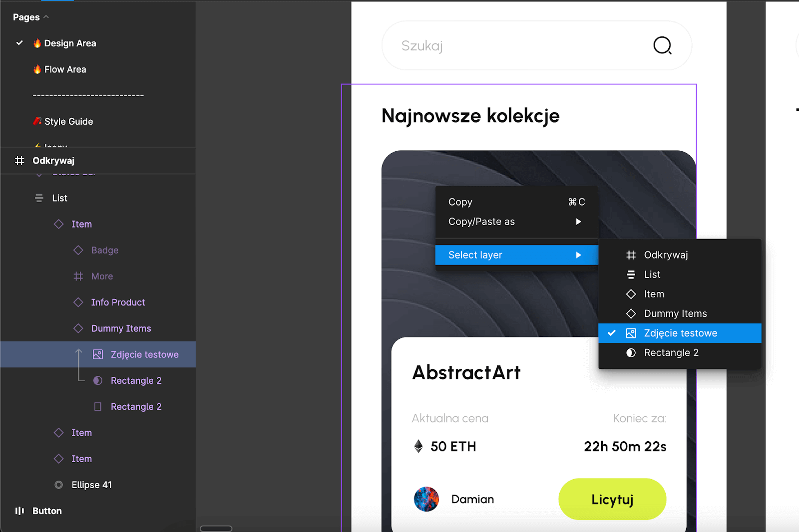Click the magnifying glass search icon
Image resolution: width=799 pixels, height=532 pixels.
(x=662, y=45)
